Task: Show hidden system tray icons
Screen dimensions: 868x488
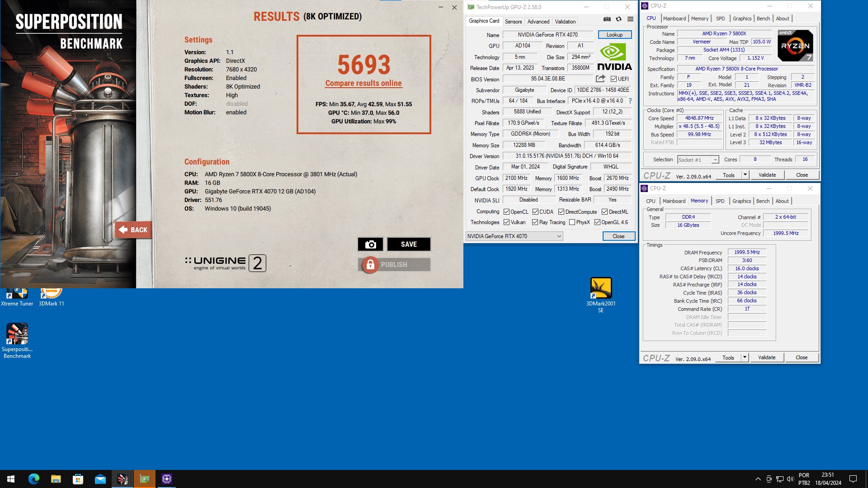Action: tap(758, 479)
